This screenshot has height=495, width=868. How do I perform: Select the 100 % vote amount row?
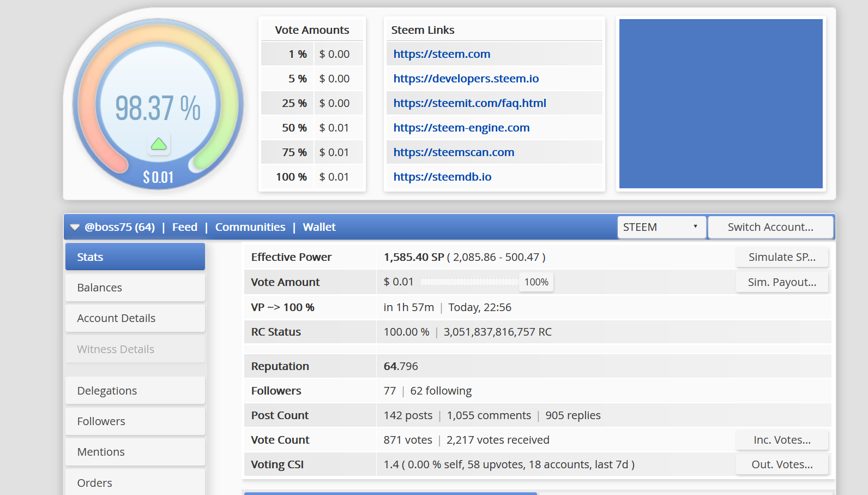pos(312,177)
